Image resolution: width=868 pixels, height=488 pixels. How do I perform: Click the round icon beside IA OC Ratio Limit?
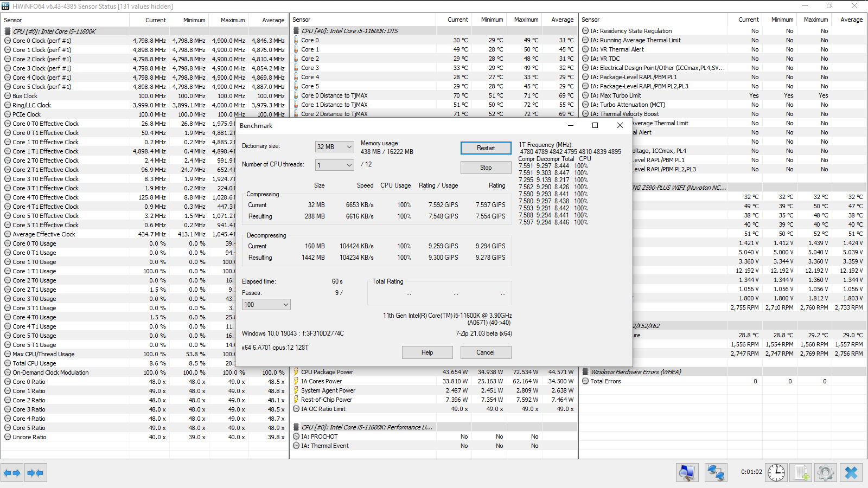click(296, 409)
